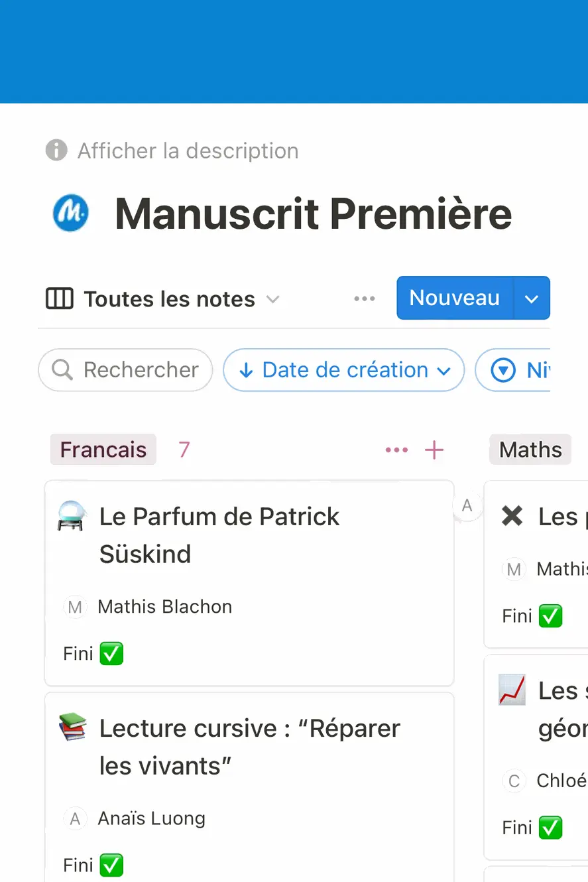
Task: Select the Maths group label
Action: coord(530,450)
